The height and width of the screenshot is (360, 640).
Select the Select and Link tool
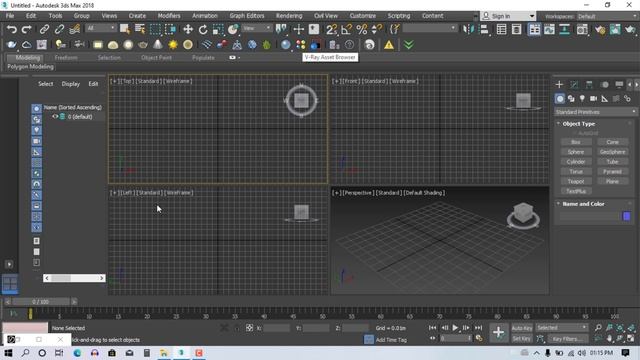tap(44, 29)
